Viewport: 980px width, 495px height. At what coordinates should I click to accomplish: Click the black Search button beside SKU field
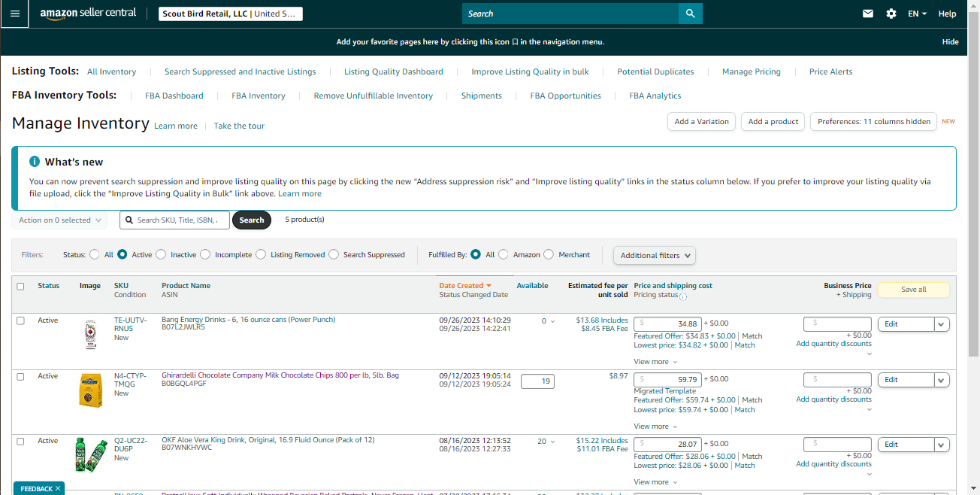[252, 220]
